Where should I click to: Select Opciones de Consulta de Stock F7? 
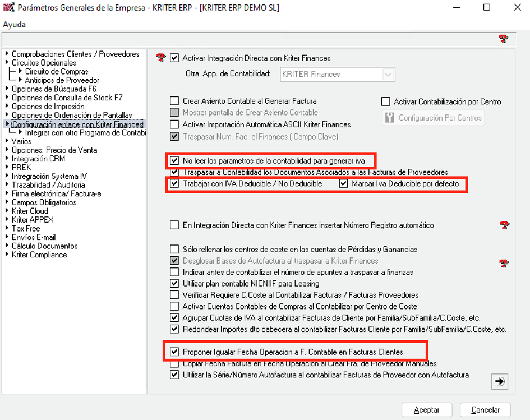coord(67,98)
